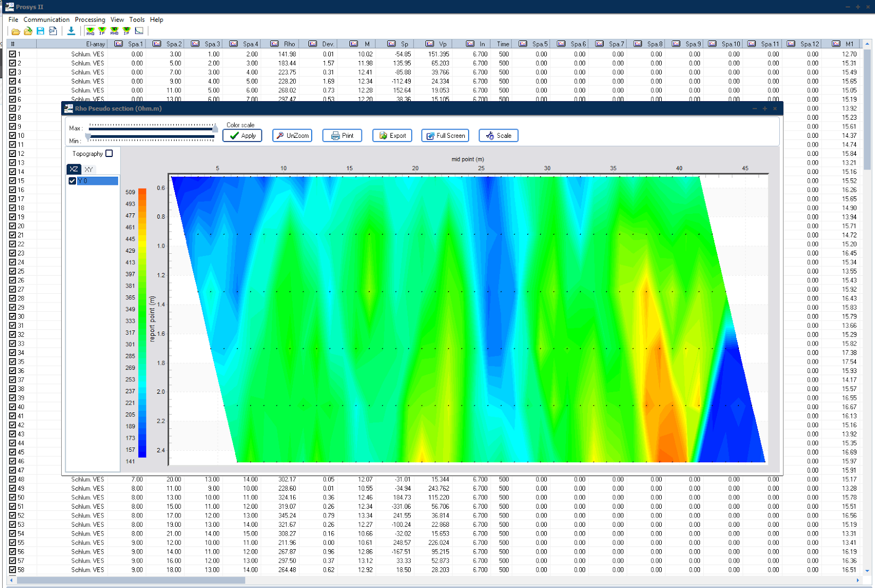875x588 pixels.
Task: Click the graph icon in Spa.3 header
Action: pyautogui.click(x=195, y=44)
